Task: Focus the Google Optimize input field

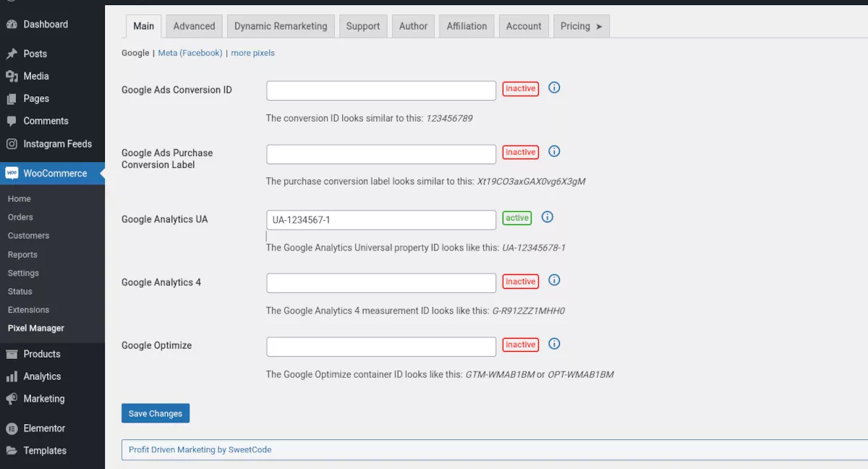Action: (x=381, y=347)
